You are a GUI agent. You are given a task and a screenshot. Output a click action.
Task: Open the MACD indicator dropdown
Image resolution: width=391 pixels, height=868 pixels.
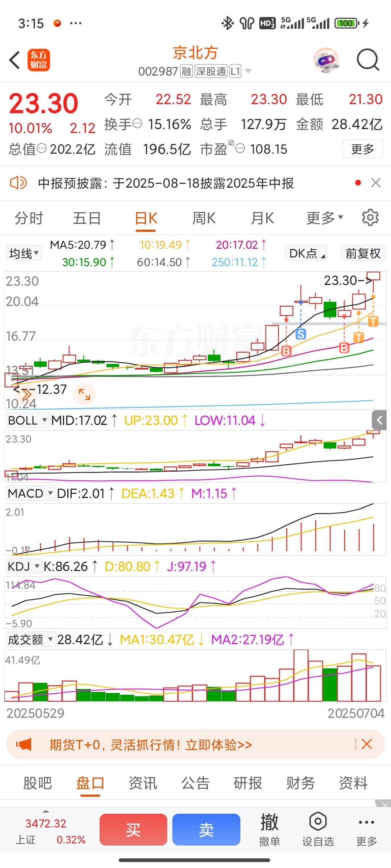click(x=30, y=493)
